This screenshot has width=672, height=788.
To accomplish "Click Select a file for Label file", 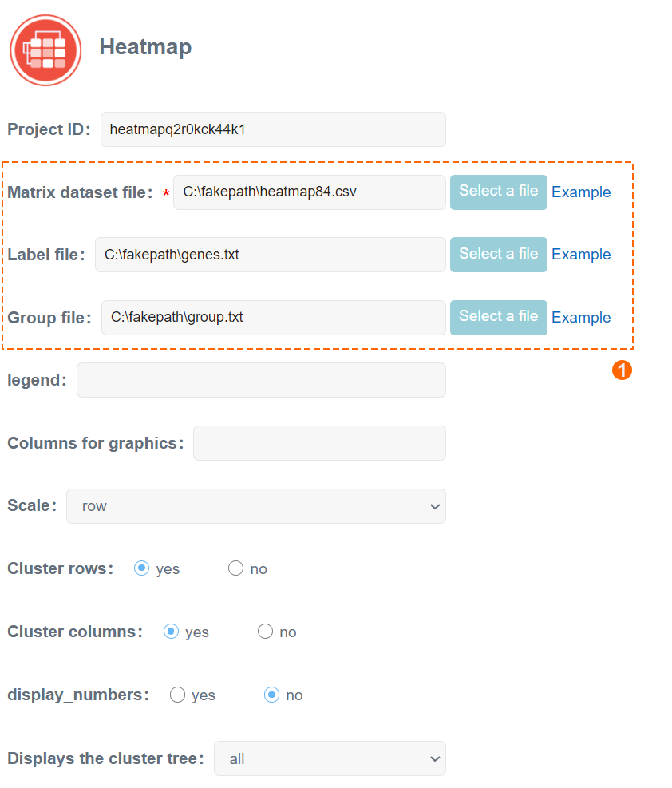I will point(499,255).
